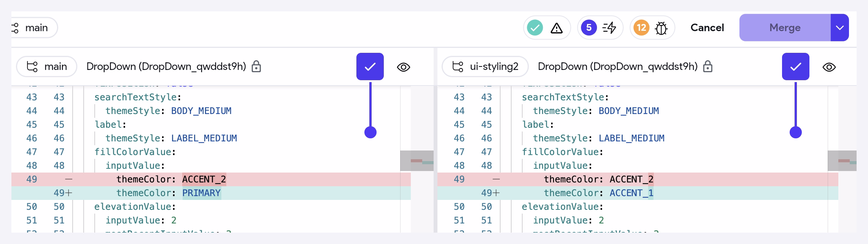Click the branch icon in left main chip
The image size is (868, 244).
point(32,67)
